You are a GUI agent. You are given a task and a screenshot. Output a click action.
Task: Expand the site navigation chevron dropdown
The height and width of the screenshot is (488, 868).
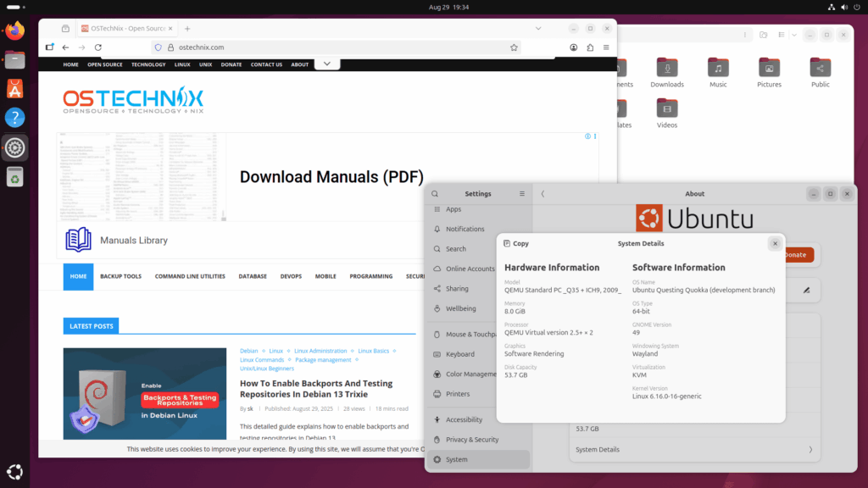tap(327, 64)
